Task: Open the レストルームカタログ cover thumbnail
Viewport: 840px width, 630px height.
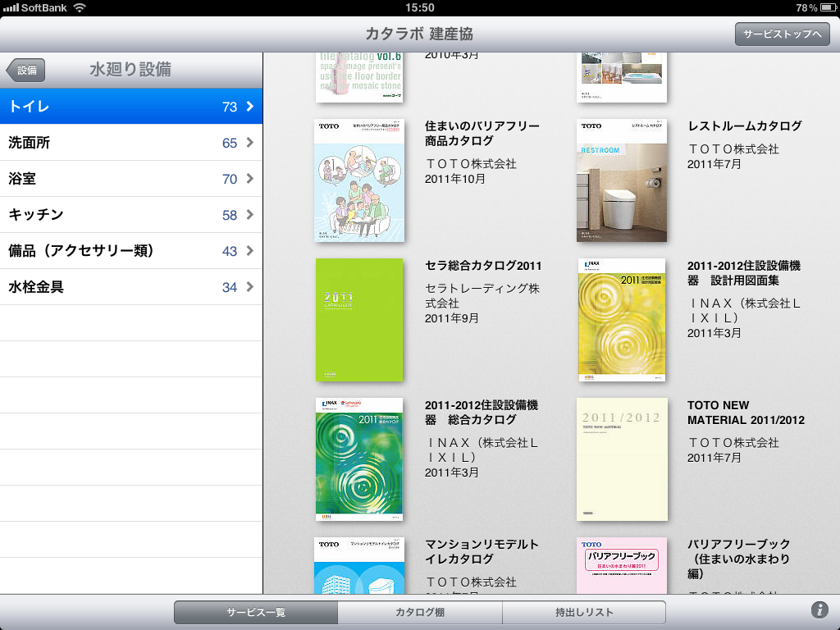Action: (x=622, y=180)
